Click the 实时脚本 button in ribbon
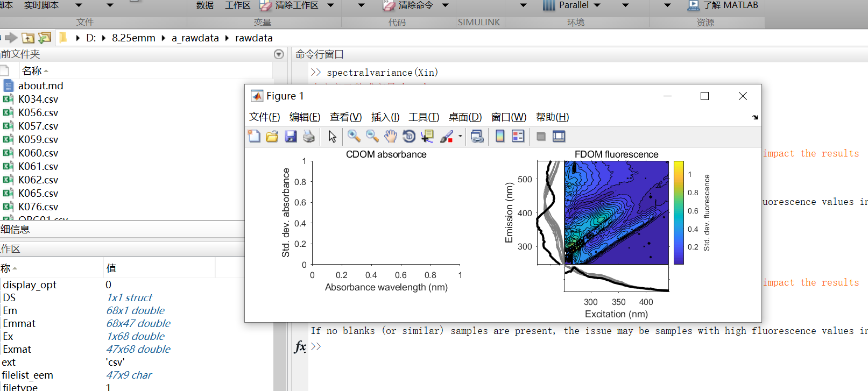This screenshot has width=868, height=391. 41,5
